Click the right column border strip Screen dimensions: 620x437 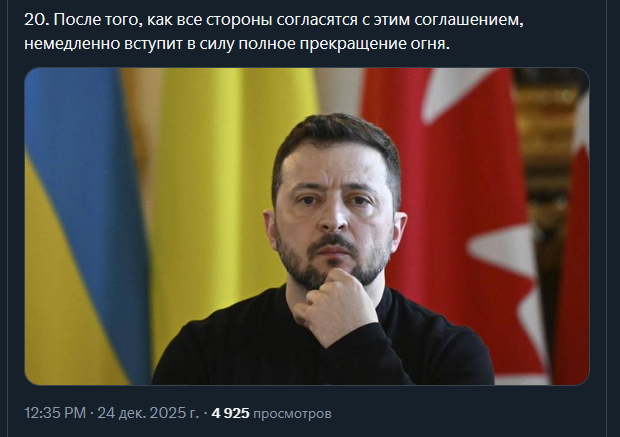pos(613,218)
